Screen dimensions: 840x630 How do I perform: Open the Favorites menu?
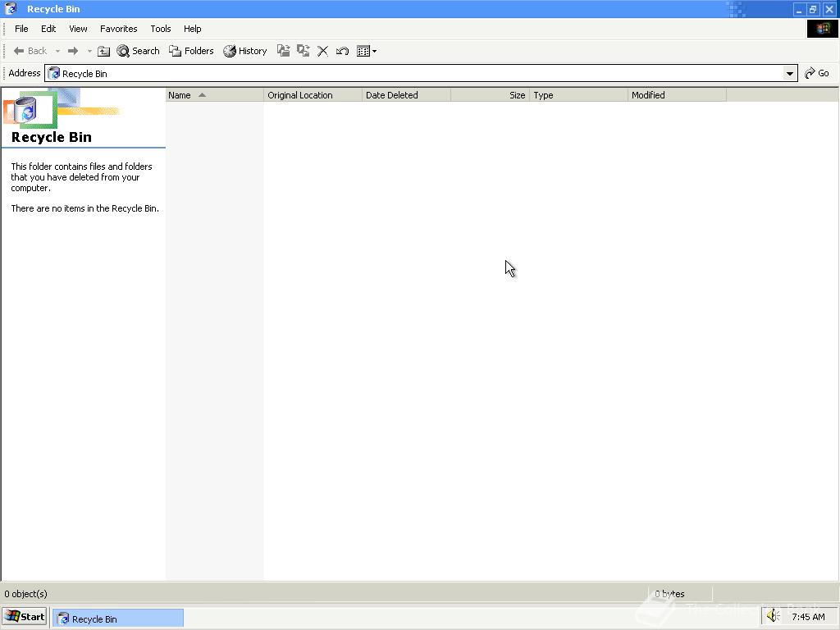[x=118, y=29]
